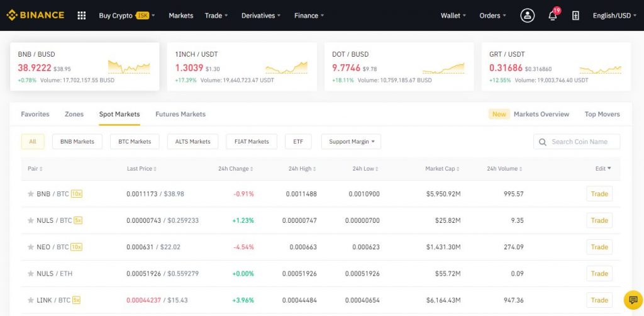Click the Binance logo
Image resolution: width=644 pixels, height=316 pixels.
(35, 15)
